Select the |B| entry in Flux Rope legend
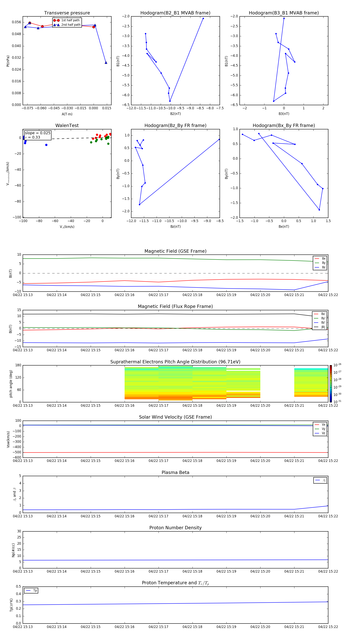This screenshot has height=644, width=351. (320, 327)
